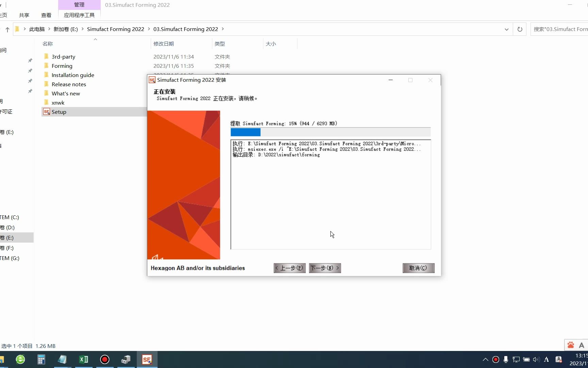Click 新加卷 (E:) in the breadcrumb
The image size is (588, 368).
point(66,29)
